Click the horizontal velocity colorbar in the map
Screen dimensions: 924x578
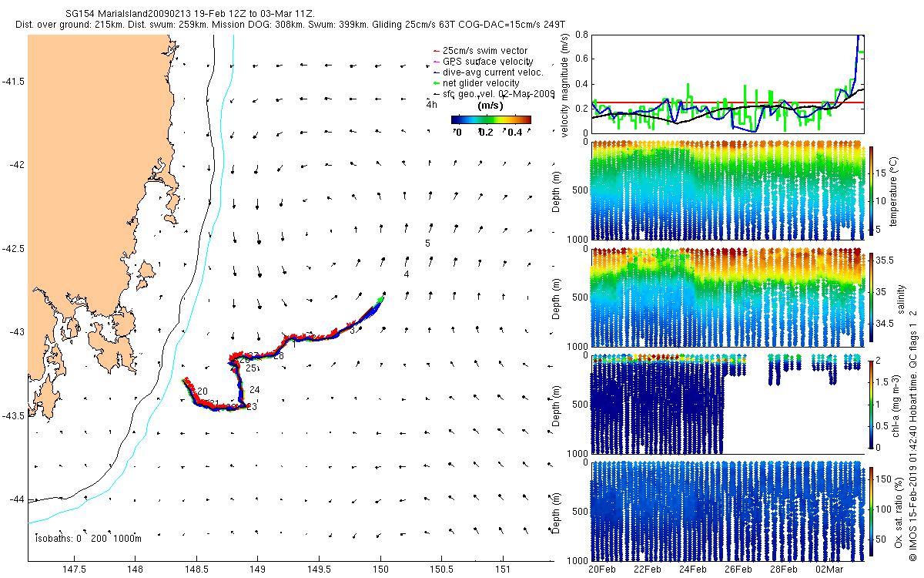click(x=491, y=120)
